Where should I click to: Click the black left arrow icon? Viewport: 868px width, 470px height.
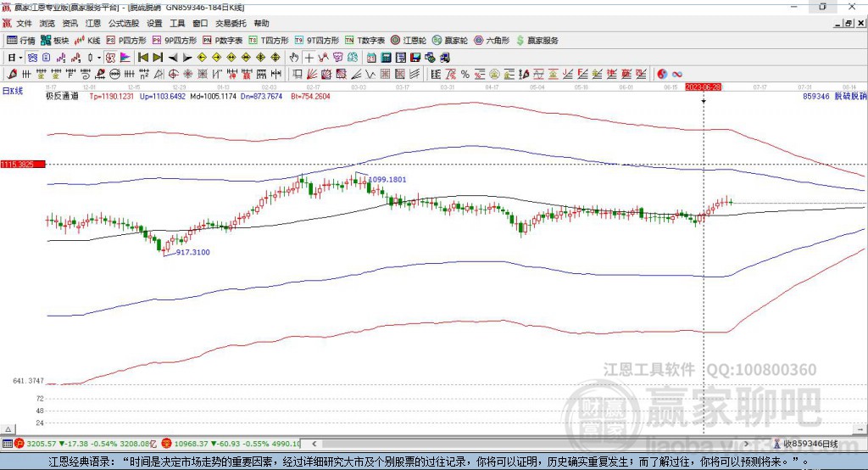click(x=173, y=58)
